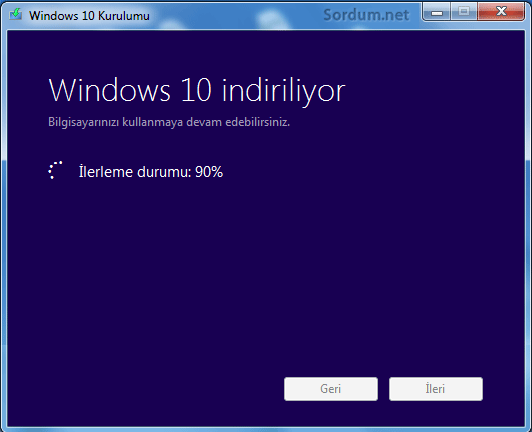This screenshot has height=432, width=532.
Task: Click the İleri button
Action: coord(436,389)
